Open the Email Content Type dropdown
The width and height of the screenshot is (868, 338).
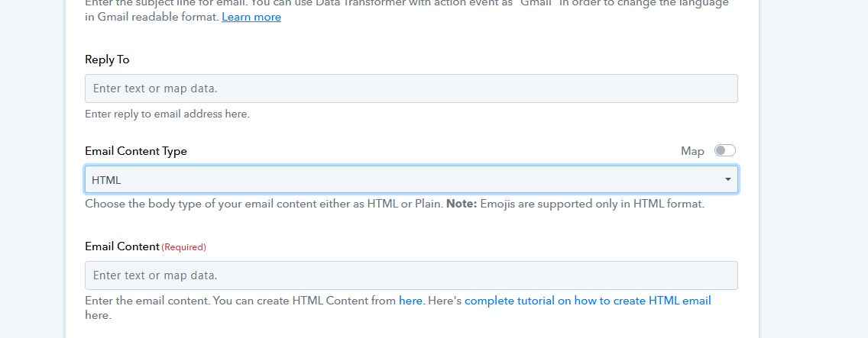[411, 180]
